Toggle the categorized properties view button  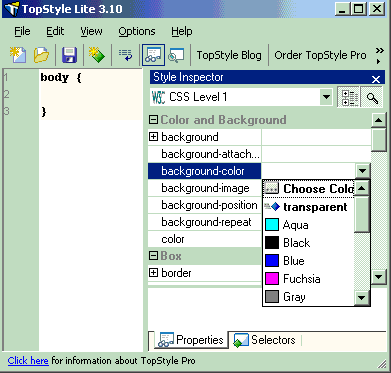[x=350, y=98]
